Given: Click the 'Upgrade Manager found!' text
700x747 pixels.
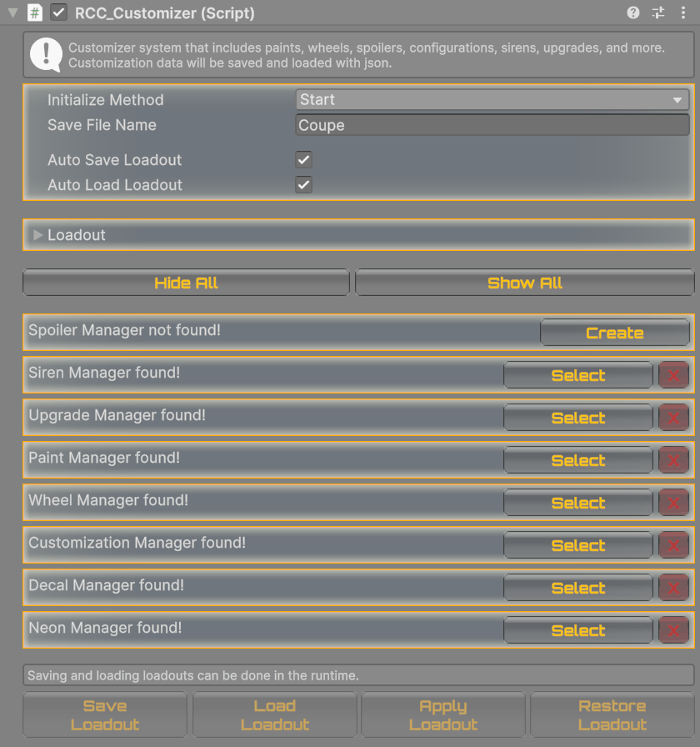Looking at the screenshot, I should pos(117,415).
